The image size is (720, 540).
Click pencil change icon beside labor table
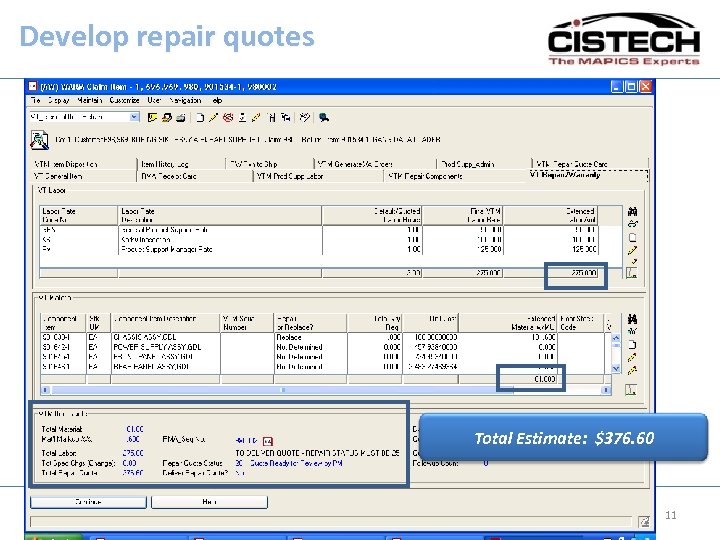point(632,251)
